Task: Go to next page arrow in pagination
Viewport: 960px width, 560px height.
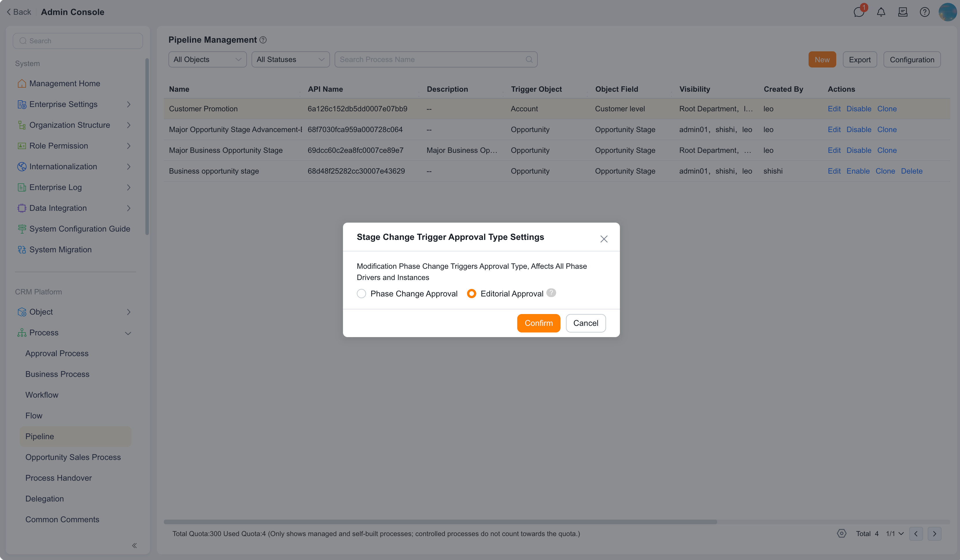Action: tap(935, 533)
